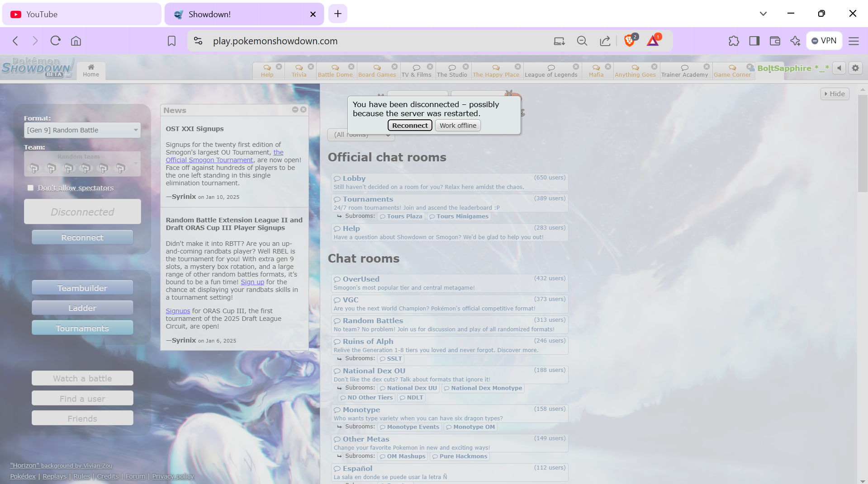Click the browser address bar URL
Screen dimensions: 868x484
(x=275, y=41)
